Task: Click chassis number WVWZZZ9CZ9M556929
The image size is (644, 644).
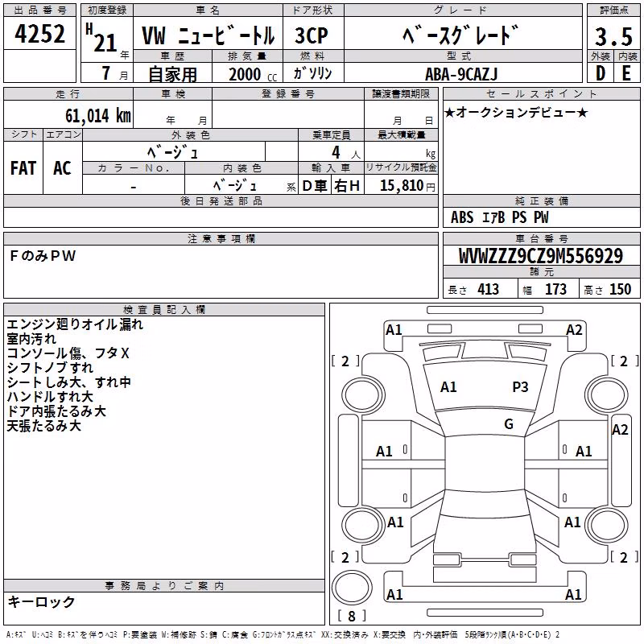Action: pos(540,256)
